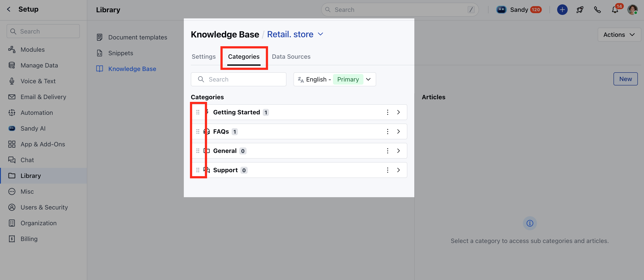Click drag handle of FAQs category
644x280 pixels.
(x=198, y=131)
